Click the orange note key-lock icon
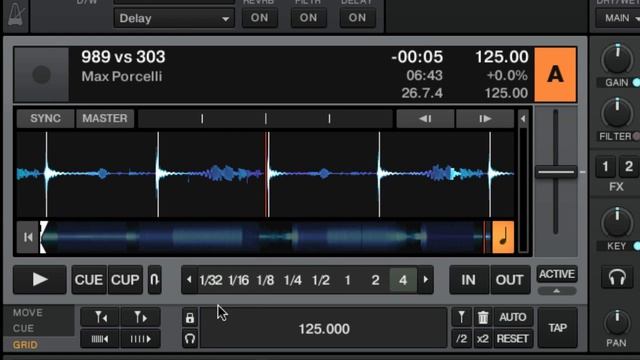This screenshot has height=360, width=640. [503, 237]
